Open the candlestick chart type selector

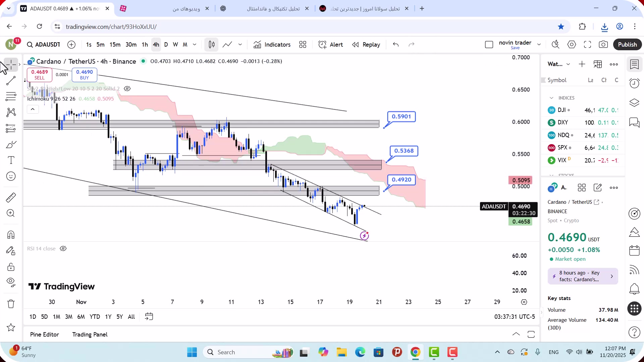(x=212, y=45)
